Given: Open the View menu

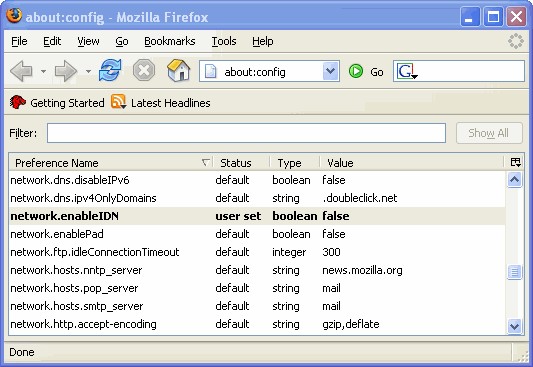Looking at the screenshot, I should click(x=88, y=41).
